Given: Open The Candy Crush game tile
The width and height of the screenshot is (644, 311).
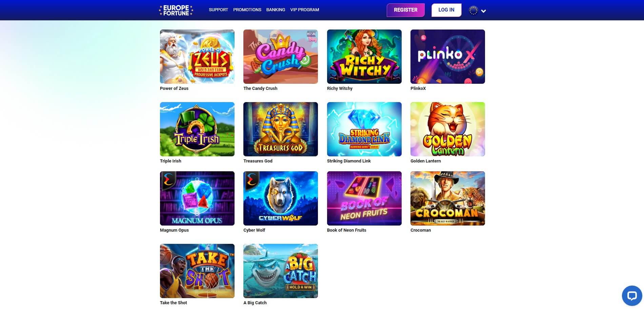Looking at the screenshot, I should (281, 57).
